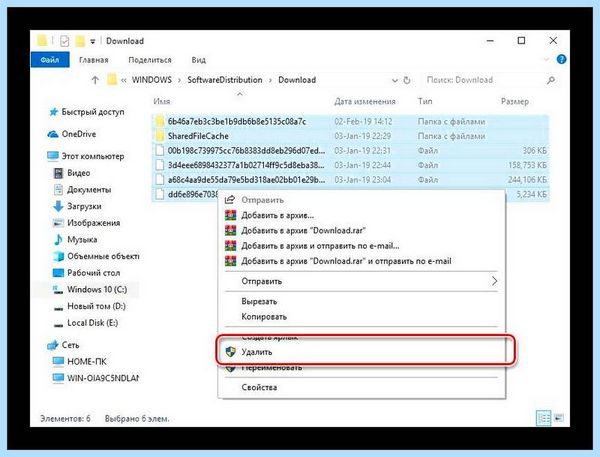This screenshot has width=600, height=457.
Task: Go up one folder level arrow
Action: (95, 80)
